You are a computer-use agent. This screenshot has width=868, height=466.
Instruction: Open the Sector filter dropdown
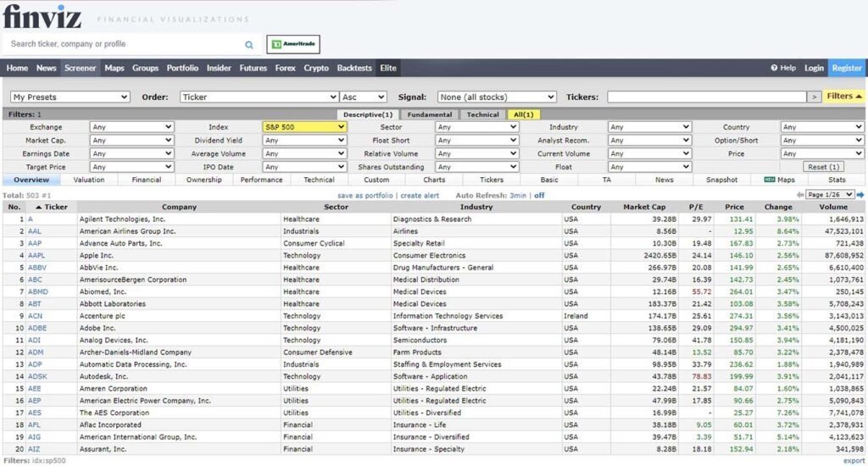pos(476,127)
